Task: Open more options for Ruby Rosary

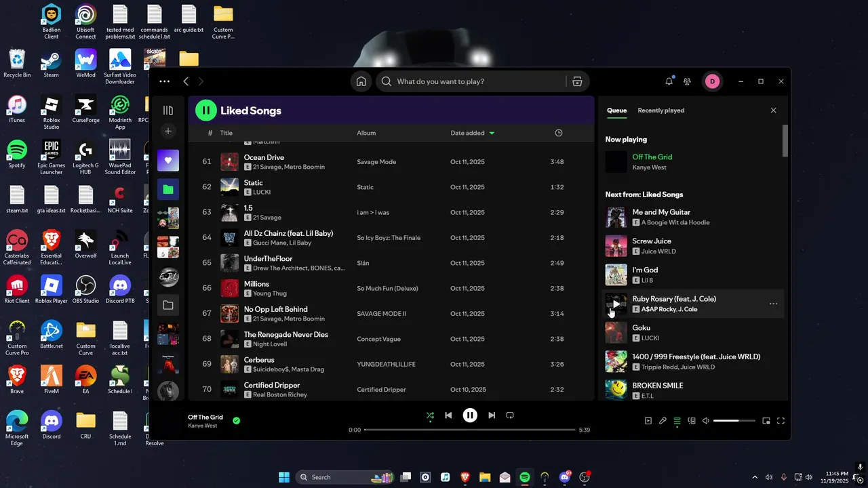Action: point(773,304)
